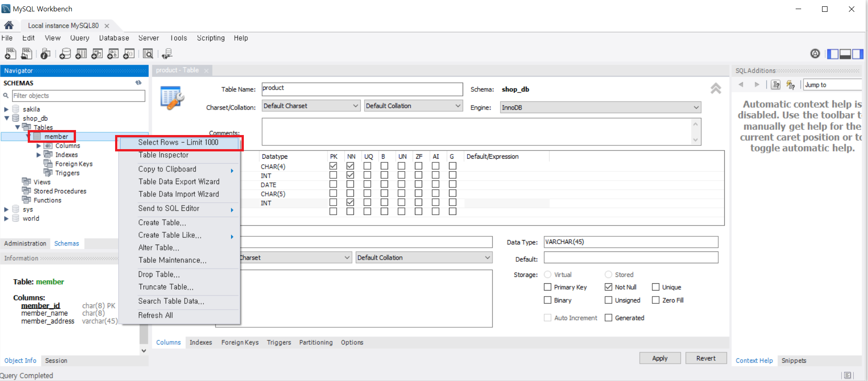This screenshot has height=381, width=868.
Task: Toggle NN checkbox in CHAR(5) row
Action: [350, 193]
